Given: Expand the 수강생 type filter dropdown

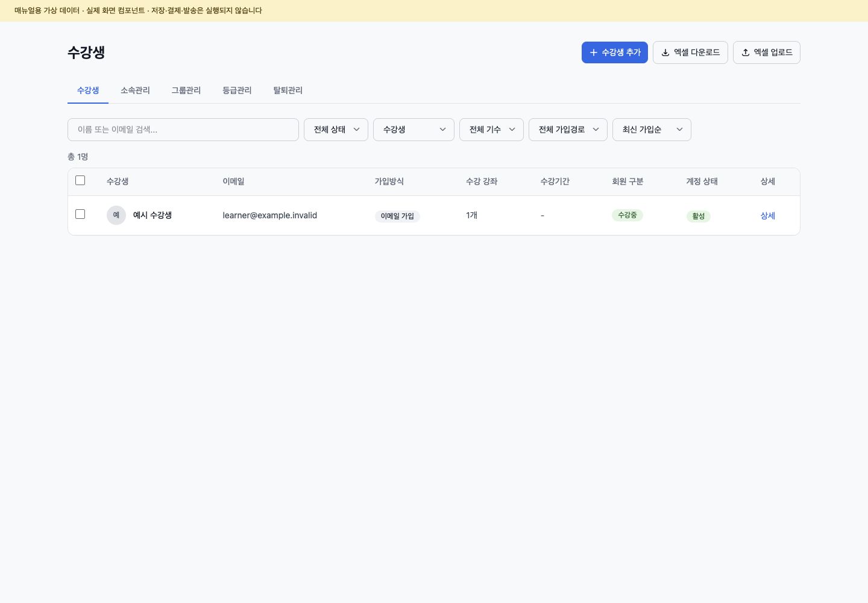Looking at the screenshot, I should click(x=414, y=130).
